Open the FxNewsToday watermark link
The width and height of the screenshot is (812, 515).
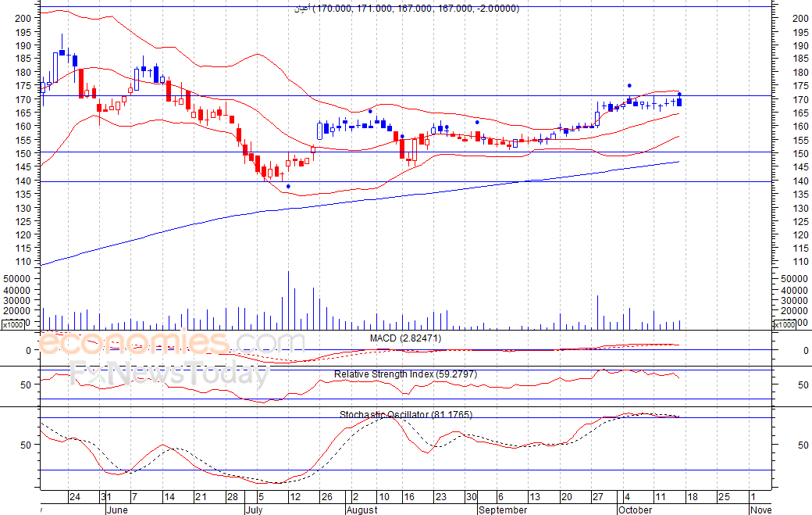(x=170, y=374)
